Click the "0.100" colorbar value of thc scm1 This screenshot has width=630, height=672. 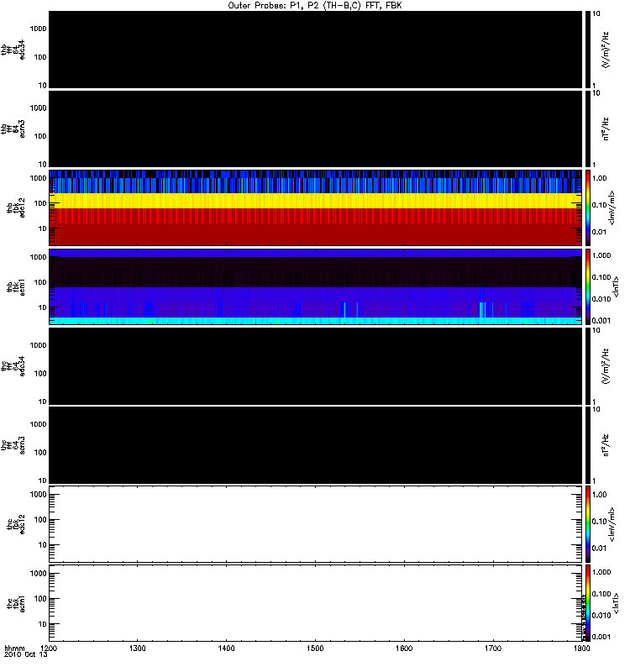[601, 594]
